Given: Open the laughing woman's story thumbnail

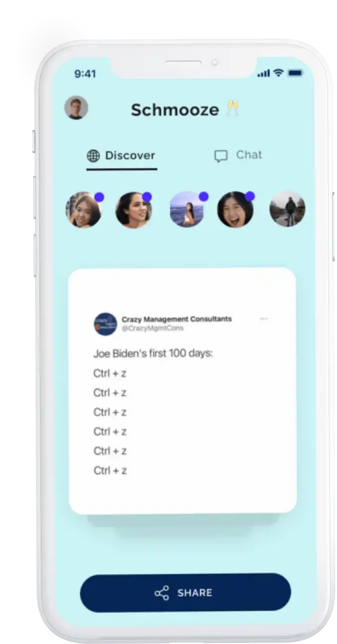Looking at the screenshot, I should tap(235, 210).
